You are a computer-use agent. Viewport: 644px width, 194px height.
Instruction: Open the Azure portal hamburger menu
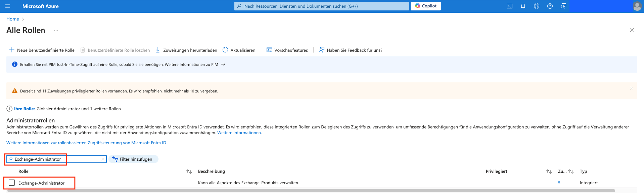pos(8,6)
